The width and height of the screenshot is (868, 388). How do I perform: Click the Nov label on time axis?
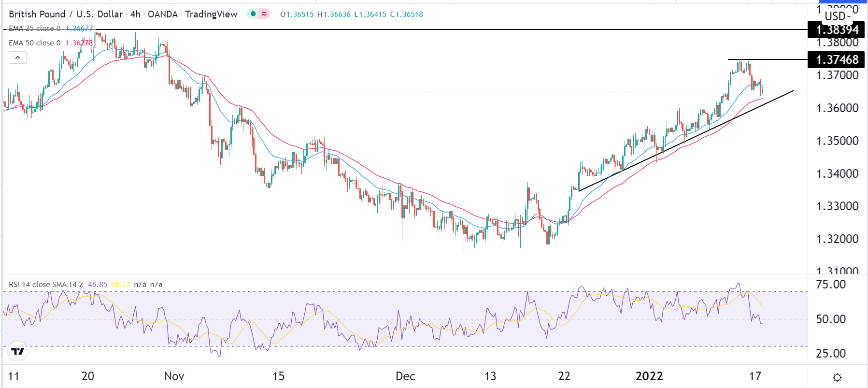pos(174,376)
